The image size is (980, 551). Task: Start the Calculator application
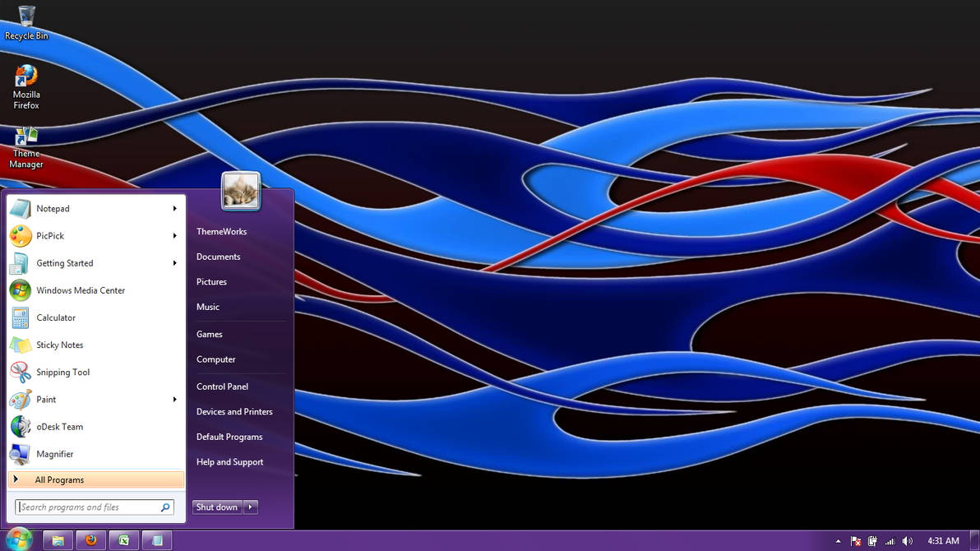56,317
